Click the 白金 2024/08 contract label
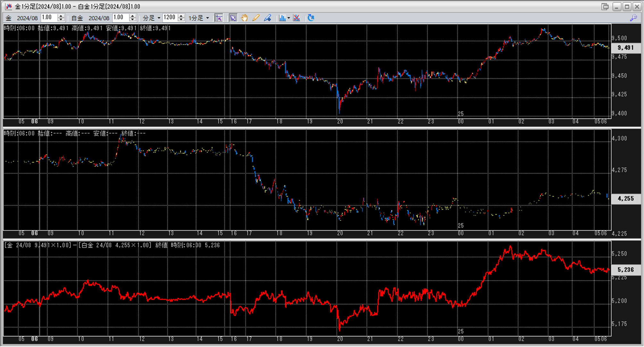644x347 pixels. (x=99, y=18)
